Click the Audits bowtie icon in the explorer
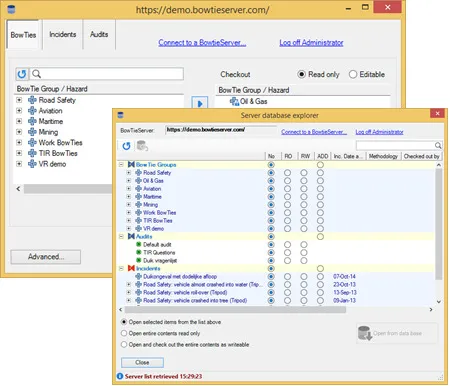 click(x=131, y=236)
